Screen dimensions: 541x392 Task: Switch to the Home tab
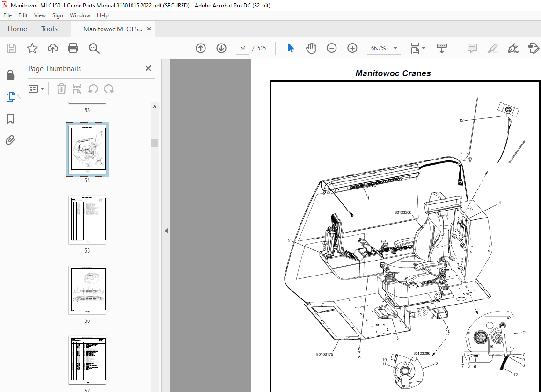click(17, 29)
